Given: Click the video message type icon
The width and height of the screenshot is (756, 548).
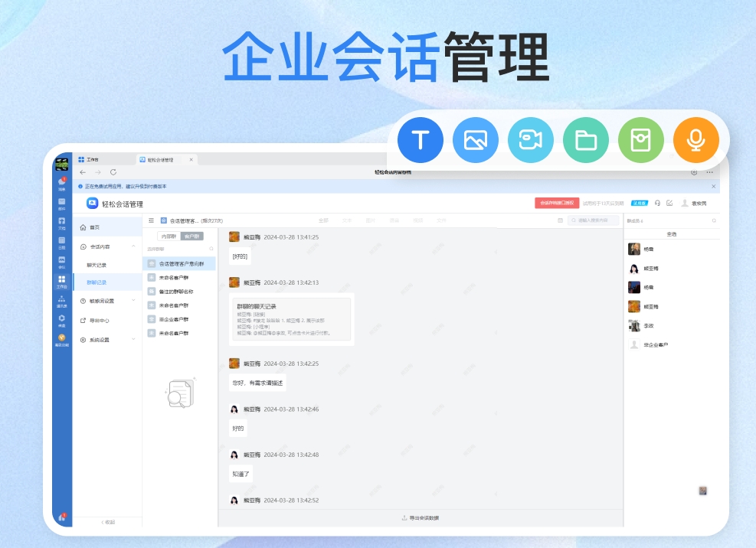Looking at the screenshot, I should tap(530, 140).
